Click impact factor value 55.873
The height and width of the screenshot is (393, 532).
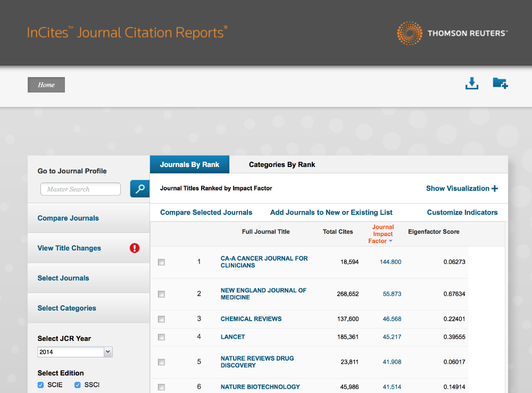tap(392, 294)
